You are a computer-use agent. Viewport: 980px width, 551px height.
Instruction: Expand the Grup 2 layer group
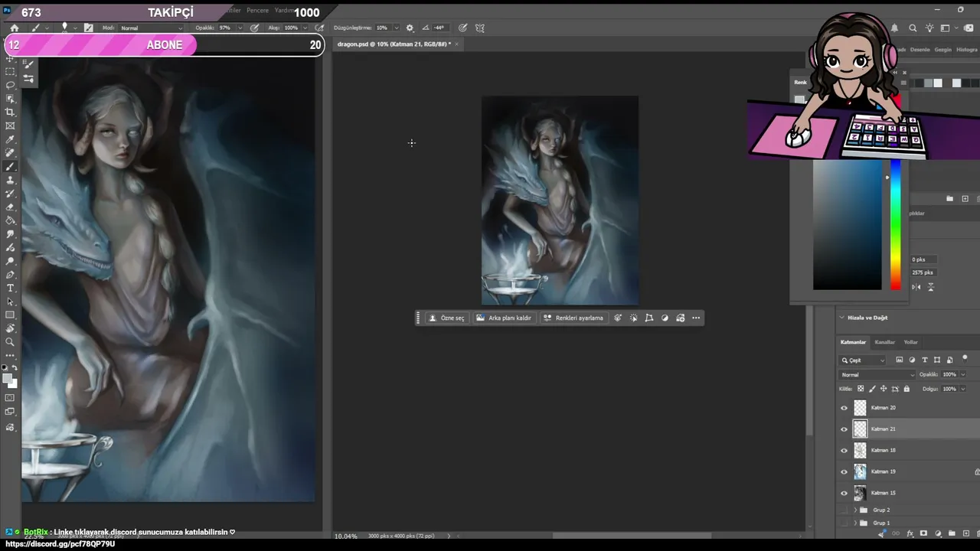855,510
